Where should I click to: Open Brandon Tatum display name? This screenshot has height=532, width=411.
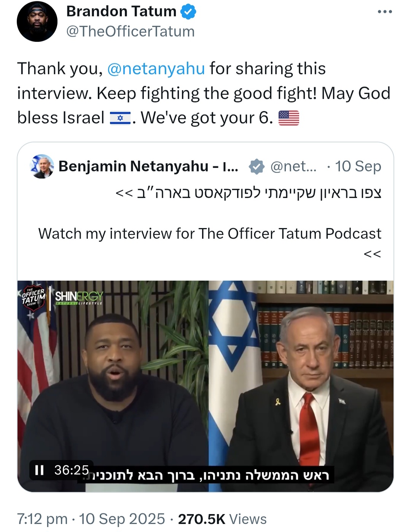121,11
